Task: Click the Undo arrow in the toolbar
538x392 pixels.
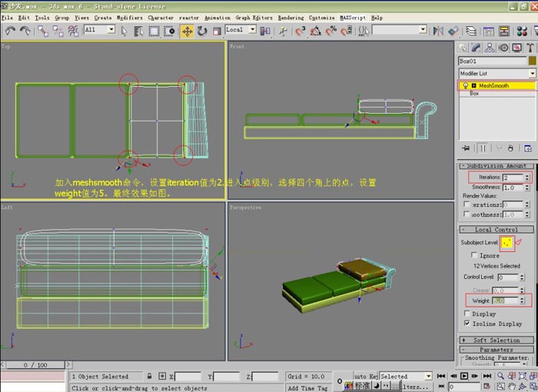Action: click(x=10, y=31)
